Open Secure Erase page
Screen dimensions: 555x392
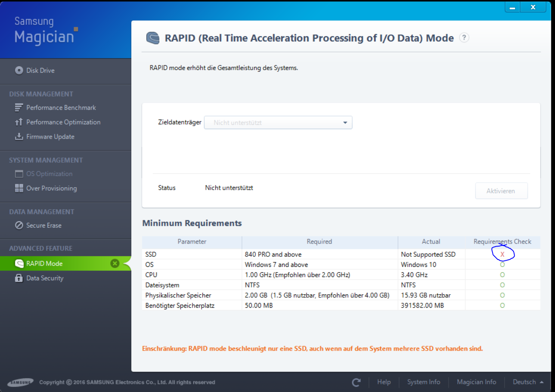point(43,225)
